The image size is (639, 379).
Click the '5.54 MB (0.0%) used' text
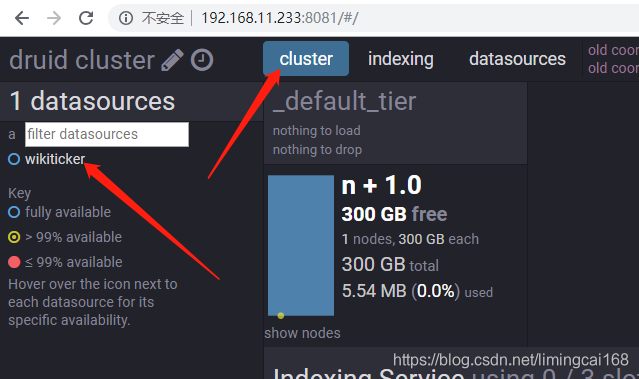417,291
